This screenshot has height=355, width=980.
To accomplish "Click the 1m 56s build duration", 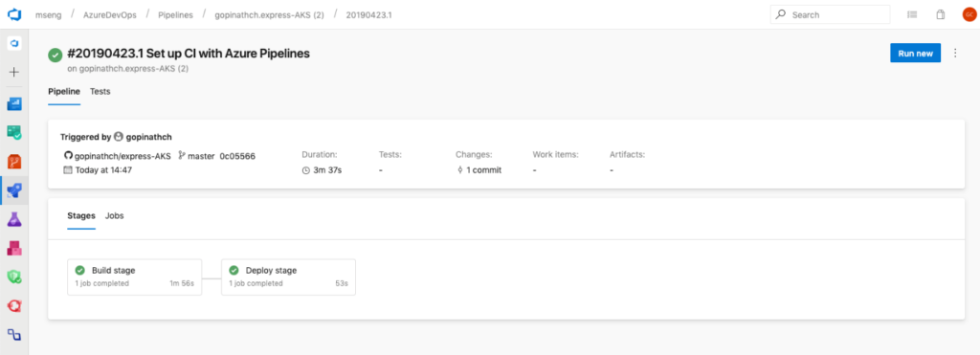I will click(x=182, y=283).
